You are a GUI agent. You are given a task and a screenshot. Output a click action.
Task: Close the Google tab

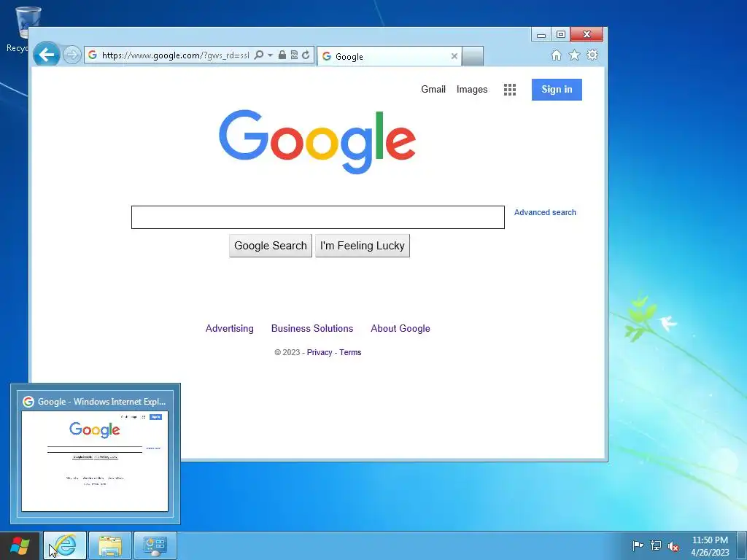(x=454, y=56)
